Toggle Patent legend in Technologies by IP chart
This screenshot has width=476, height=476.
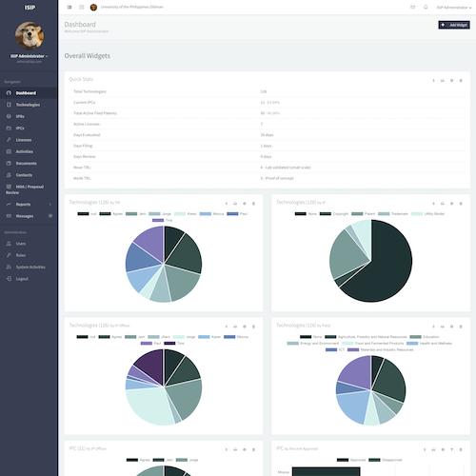click(363, 214)
